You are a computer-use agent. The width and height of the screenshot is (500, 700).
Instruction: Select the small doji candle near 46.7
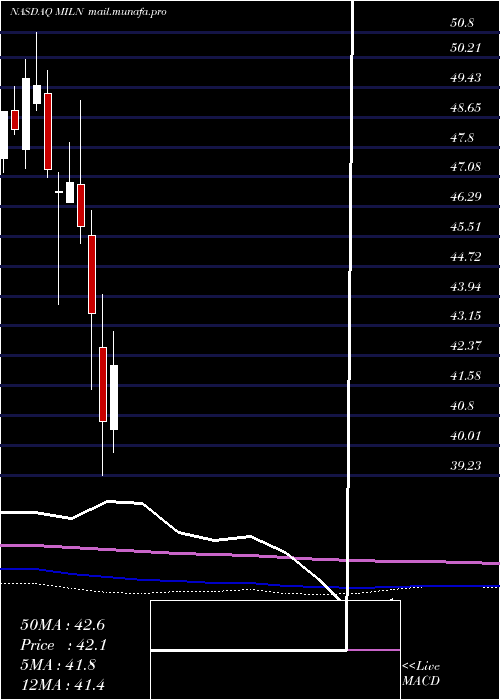tap(58, 192)
